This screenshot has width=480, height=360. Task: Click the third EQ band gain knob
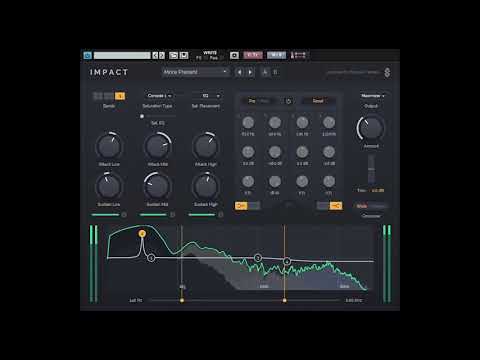click(x=302, y=152)
